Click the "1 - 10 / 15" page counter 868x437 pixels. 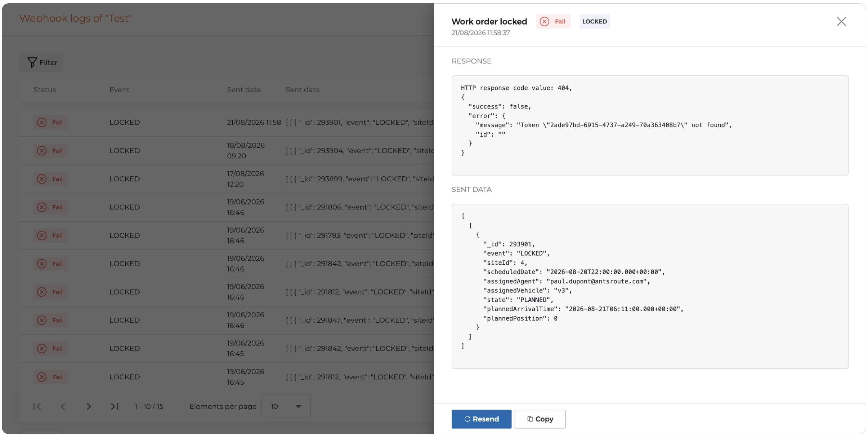click(x=149, y=406)
